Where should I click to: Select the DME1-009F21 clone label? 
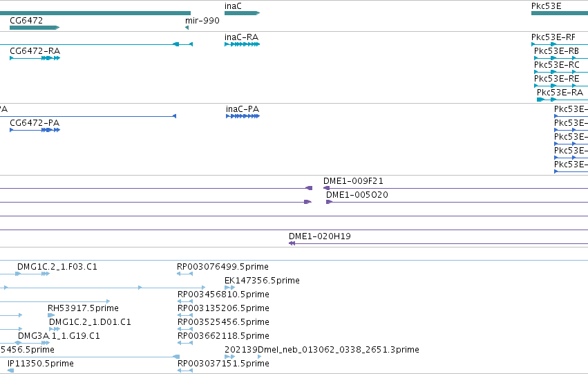click(353, 181)
